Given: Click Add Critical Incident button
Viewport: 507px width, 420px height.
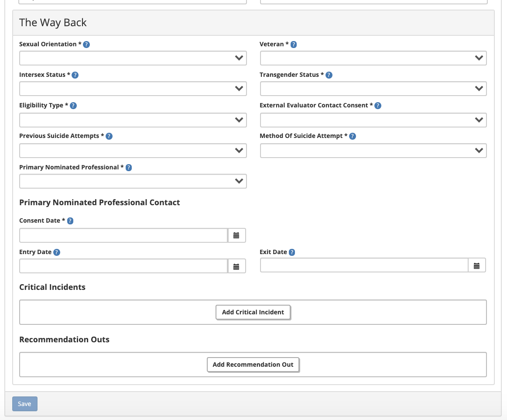Looking at the screenshot, I should pos(253,312).
